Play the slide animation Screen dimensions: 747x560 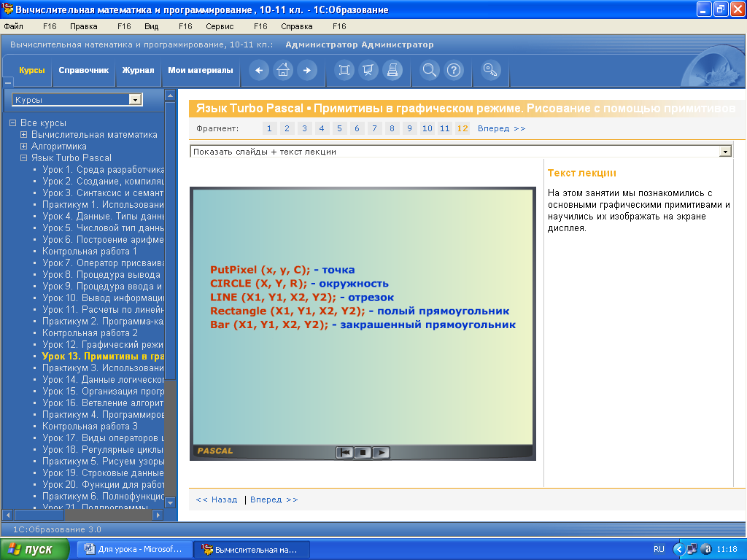381,452
